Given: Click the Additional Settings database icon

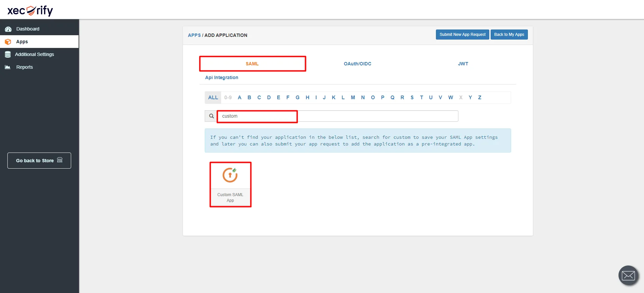Looking at the screenshot, I should click(x=8, y=54).
